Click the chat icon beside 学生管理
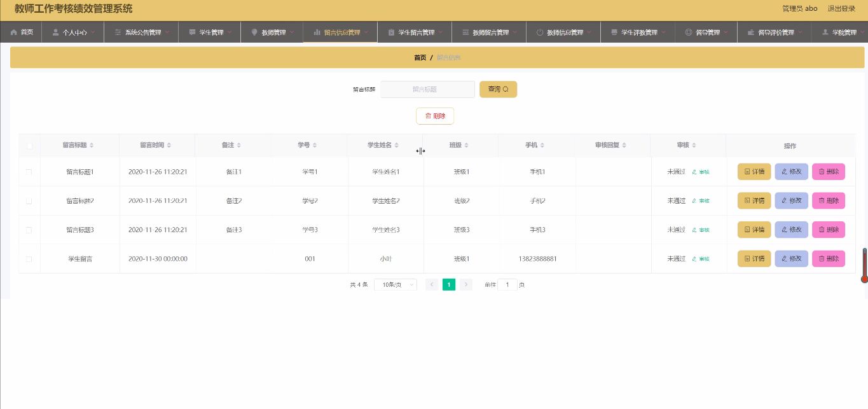Screen dimensions: 868x409 click(192, 32)
